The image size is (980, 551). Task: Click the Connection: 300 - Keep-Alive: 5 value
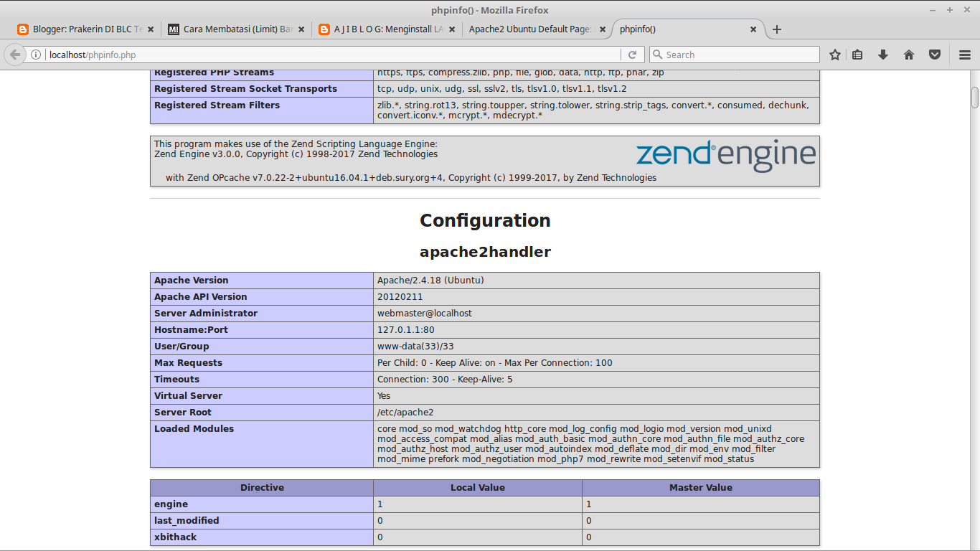445,380
